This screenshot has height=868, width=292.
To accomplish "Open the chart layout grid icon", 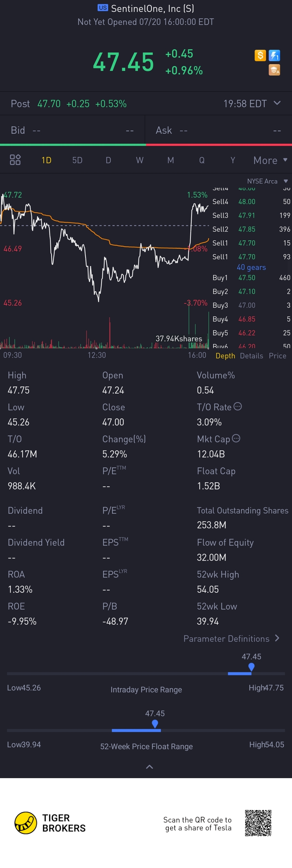I will 15,160.
